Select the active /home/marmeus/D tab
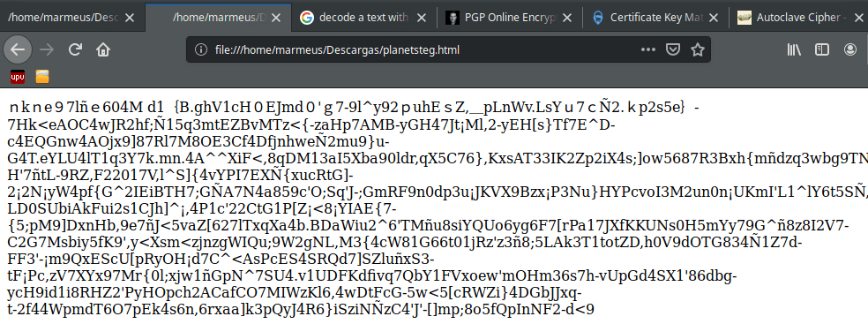 218,18
